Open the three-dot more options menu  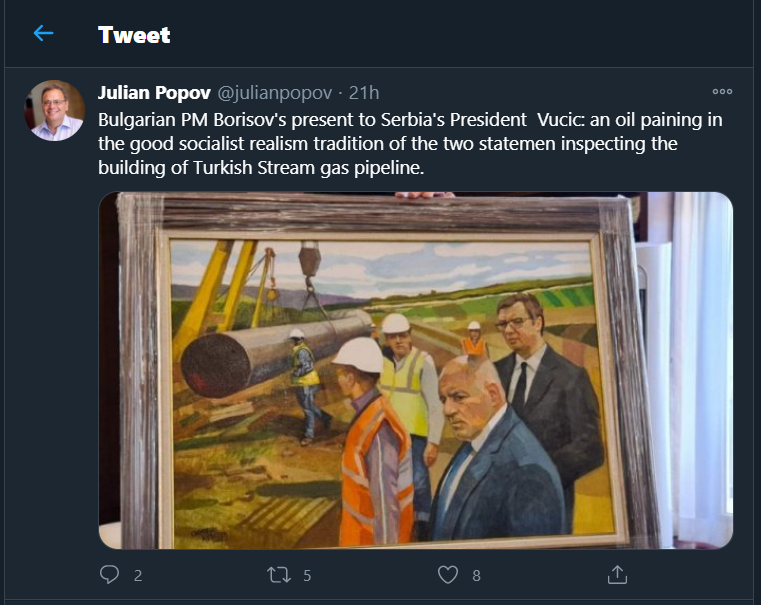(x=722, y=92)
